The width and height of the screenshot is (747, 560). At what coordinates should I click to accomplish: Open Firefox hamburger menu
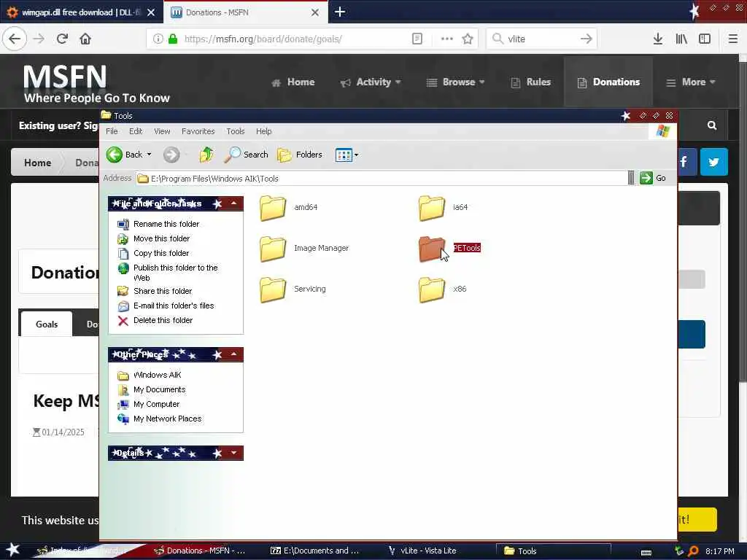pos(733,39)
